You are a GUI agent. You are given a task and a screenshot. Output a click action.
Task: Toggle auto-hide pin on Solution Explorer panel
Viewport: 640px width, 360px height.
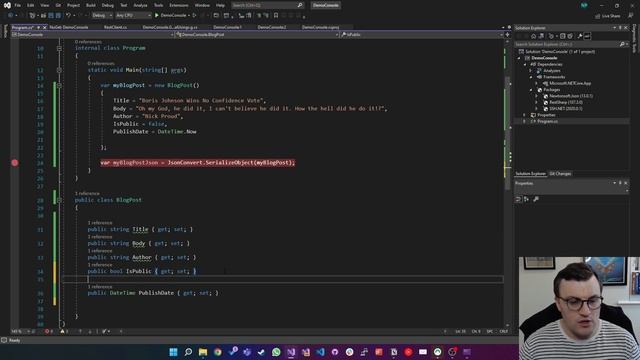coord(620,28)
